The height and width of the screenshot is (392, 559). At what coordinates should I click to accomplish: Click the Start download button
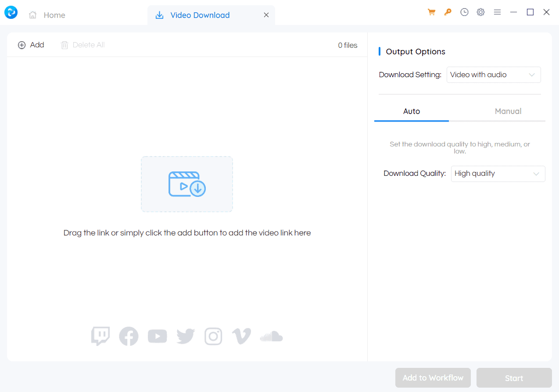(514, 378)
